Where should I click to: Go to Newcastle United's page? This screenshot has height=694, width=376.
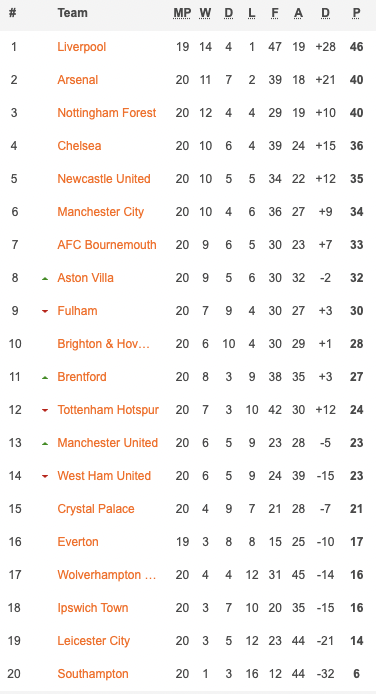click(104, 179)
